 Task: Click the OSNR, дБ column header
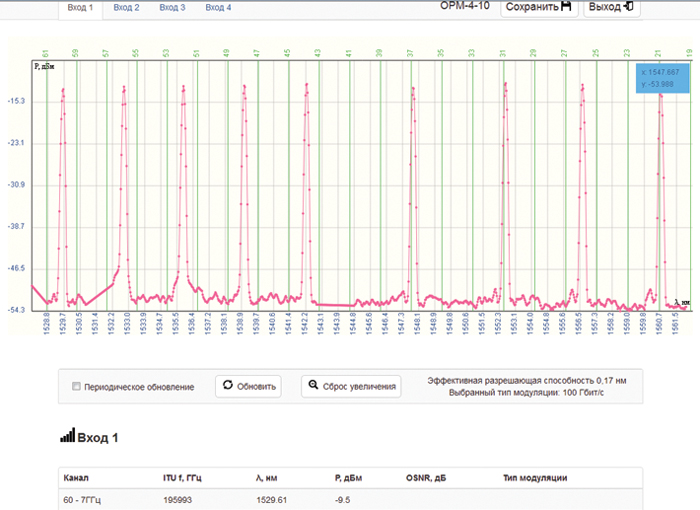click(x=425, y=478)
